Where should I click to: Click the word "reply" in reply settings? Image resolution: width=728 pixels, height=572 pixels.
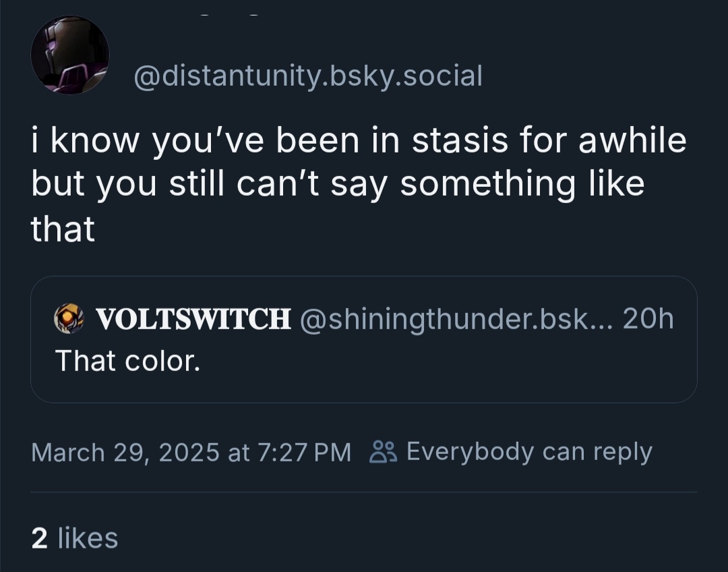625,452
